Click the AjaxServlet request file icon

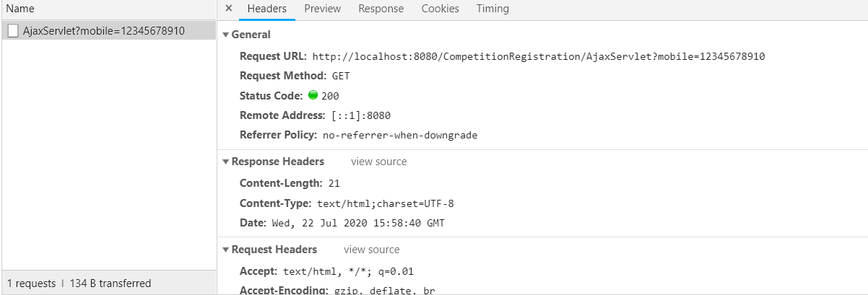coord(13,30)
